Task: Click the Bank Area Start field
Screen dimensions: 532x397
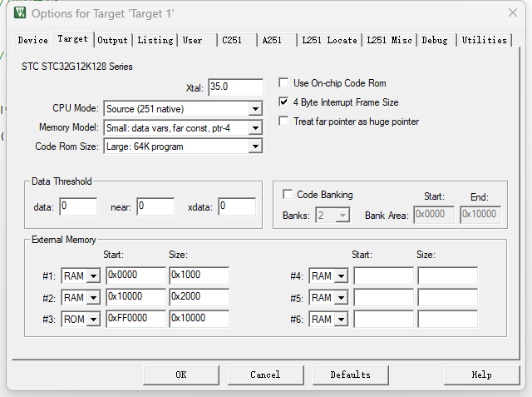Action: pos(434,215)
